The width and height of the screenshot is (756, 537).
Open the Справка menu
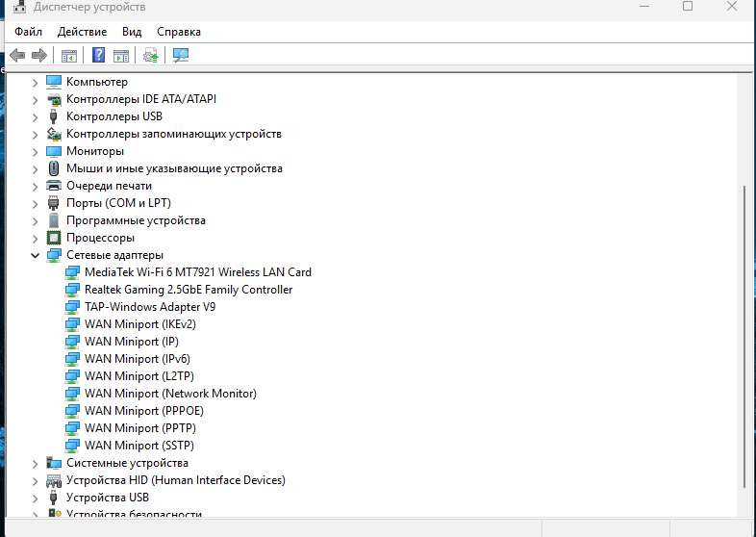pyautogui.click(x=178, y=32)
